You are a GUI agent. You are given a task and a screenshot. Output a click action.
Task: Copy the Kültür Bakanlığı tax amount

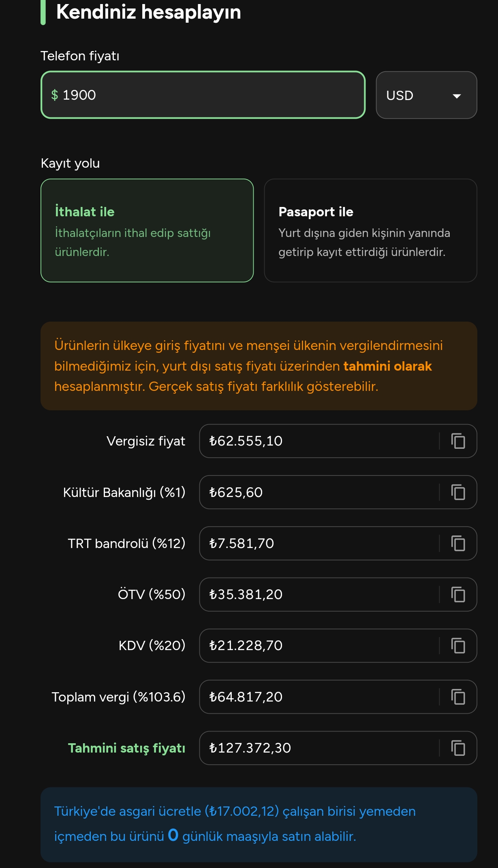(458, 492)
